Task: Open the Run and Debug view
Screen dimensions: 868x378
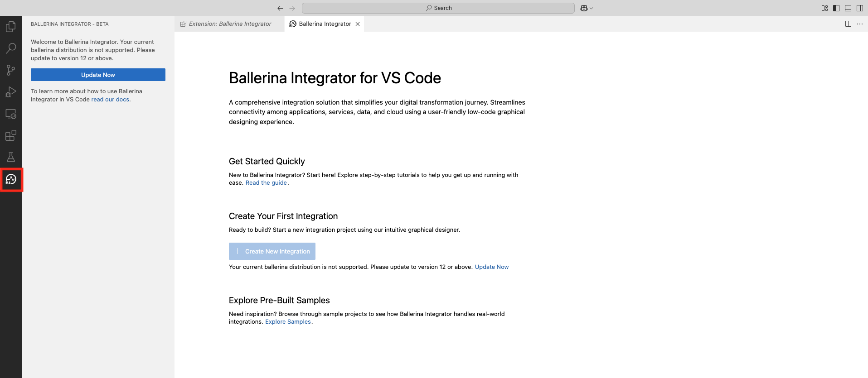Action: tap(11, 92)
